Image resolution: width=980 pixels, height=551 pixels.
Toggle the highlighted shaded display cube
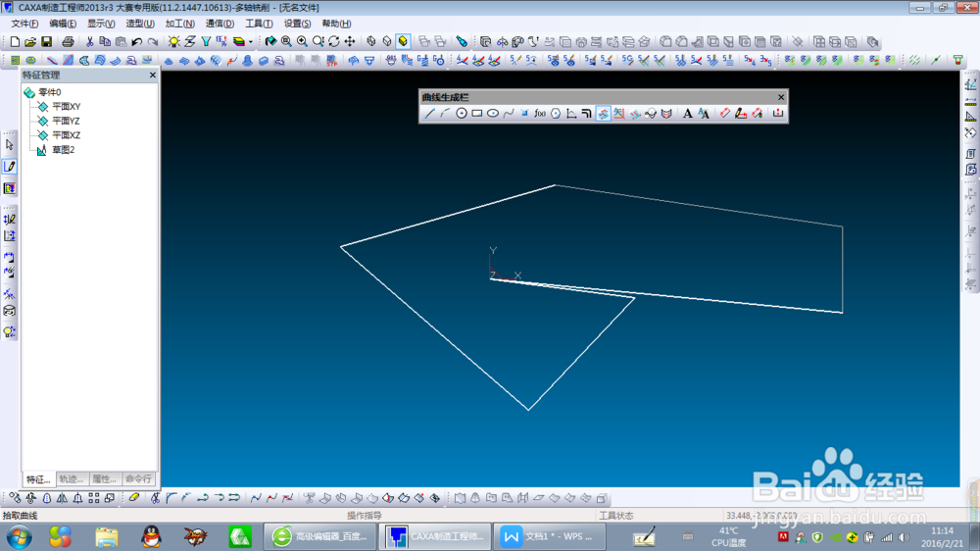point(403,42)
